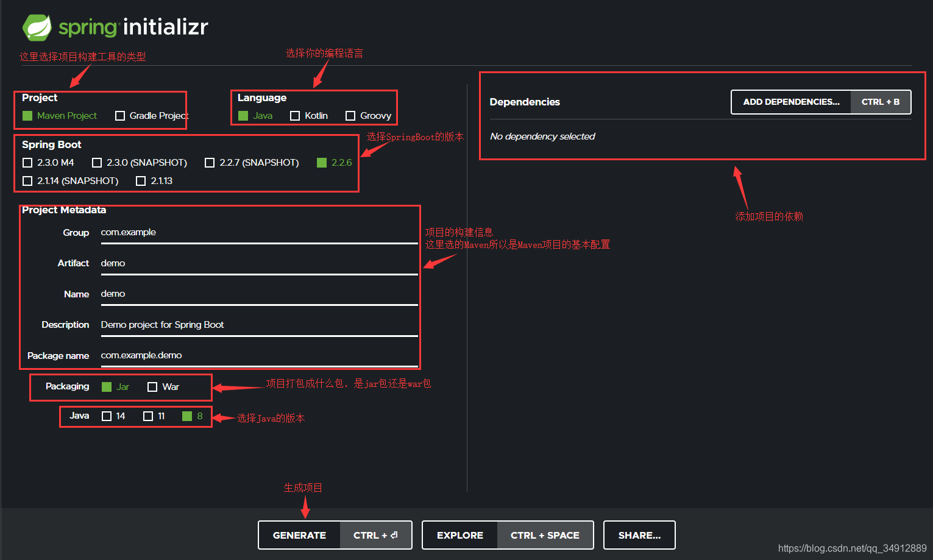Click the Project Metadata heading

pyautogui.click(x=64, y=210)
